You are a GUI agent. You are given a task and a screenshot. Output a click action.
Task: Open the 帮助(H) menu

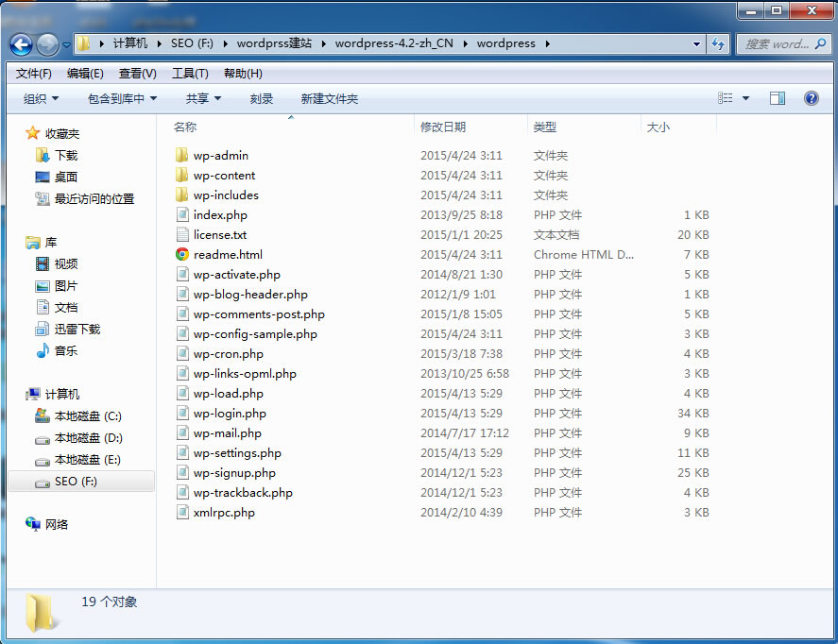tap(243, 73)
